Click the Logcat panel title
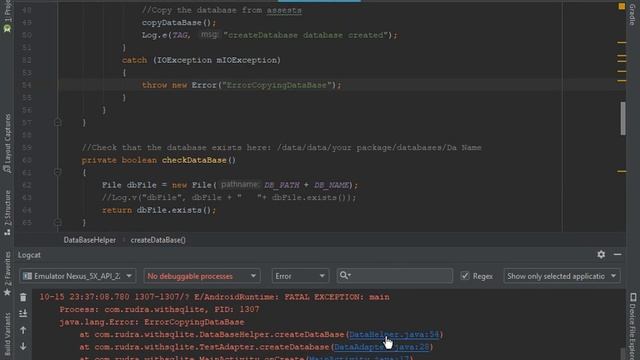The width and height of the screenshot is (640, 360). [x=29, y=255]
